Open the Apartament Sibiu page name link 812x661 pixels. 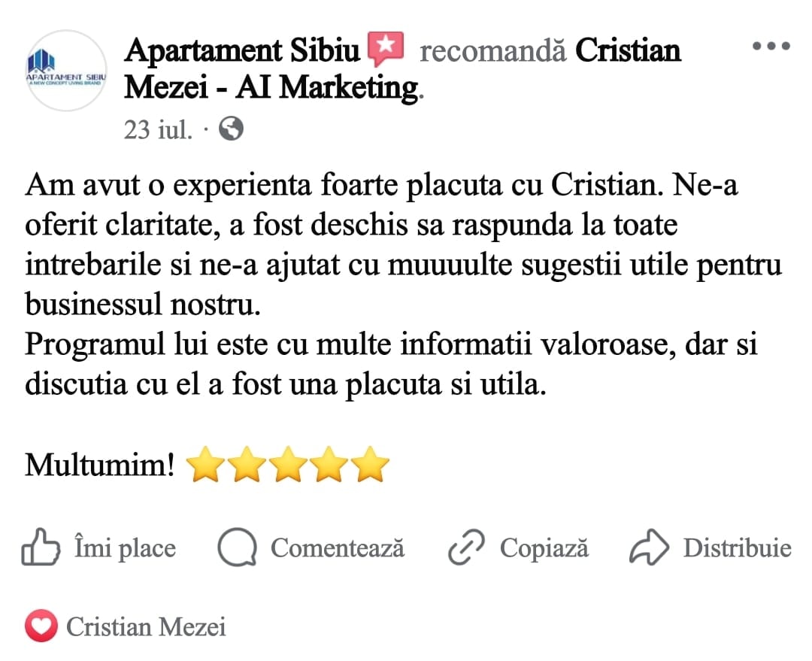[242, 50]
